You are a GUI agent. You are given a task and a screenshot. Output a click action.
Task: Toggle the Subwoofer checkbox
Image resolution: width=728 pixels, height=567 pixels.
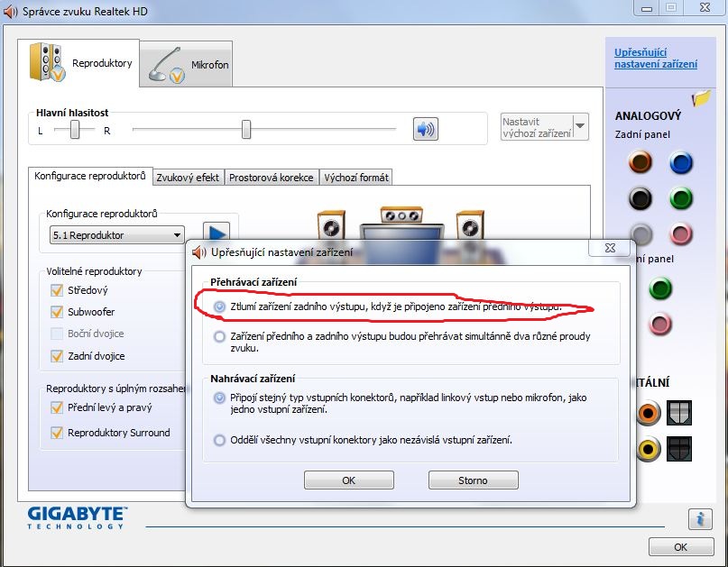57,312
